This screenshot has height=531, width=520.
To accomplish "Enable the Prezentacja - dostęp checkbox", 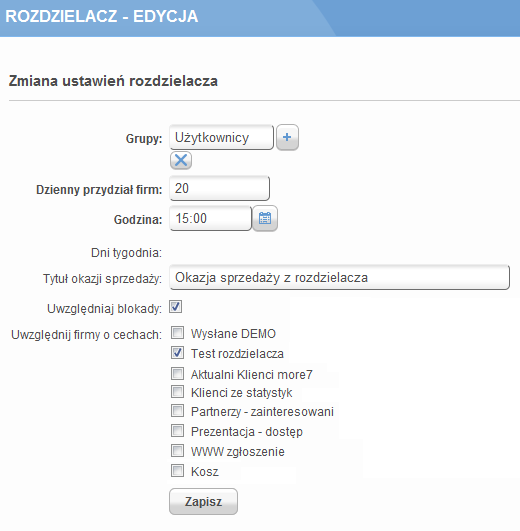I will tap(177, 431).
